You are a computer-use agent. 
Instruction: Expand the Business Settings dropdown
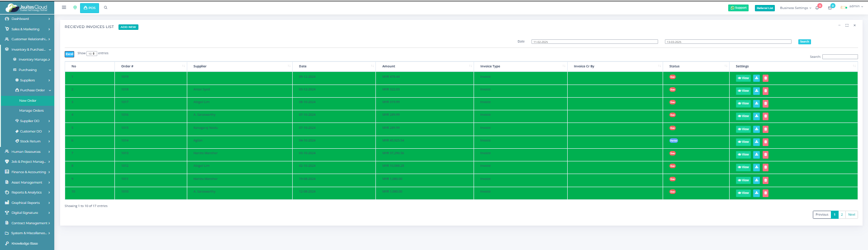[795, 8]
